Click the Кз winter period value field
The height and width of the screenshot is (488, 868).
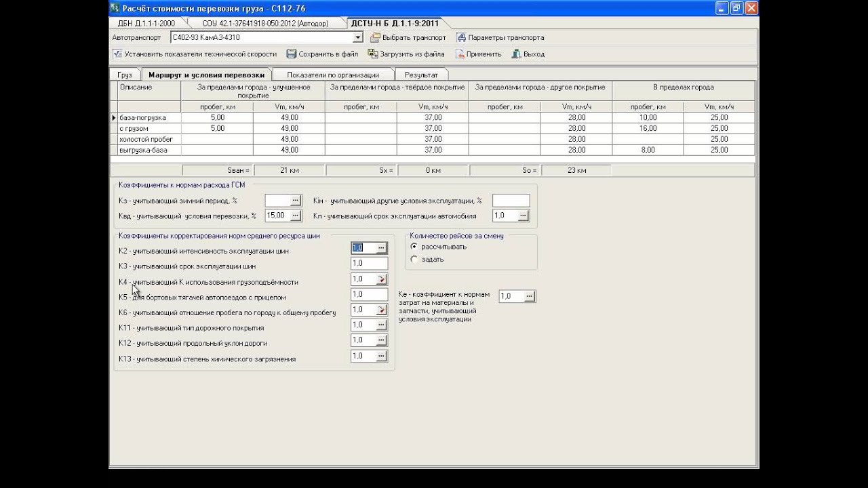[277, 201]
